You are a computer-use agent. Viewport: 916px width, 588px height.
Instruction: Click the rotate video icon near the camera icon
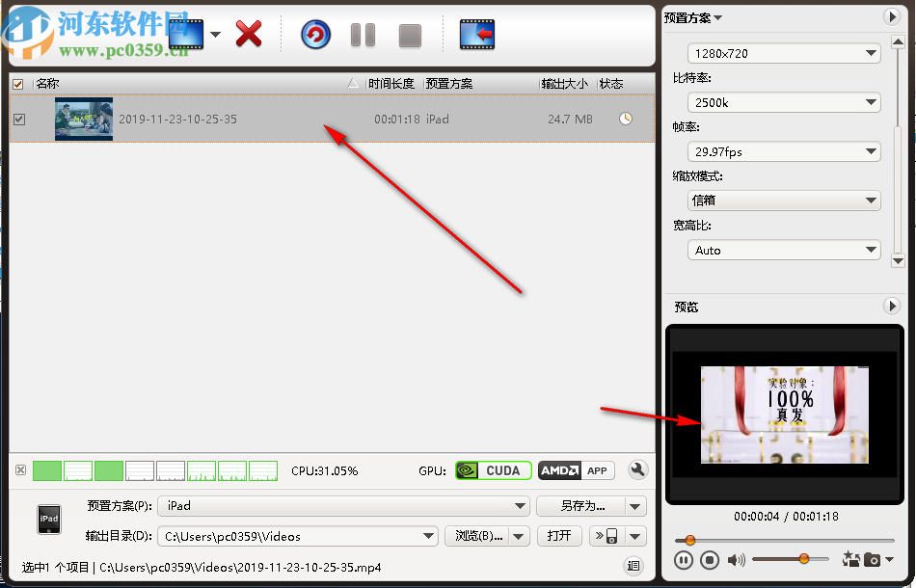point(852,559)
